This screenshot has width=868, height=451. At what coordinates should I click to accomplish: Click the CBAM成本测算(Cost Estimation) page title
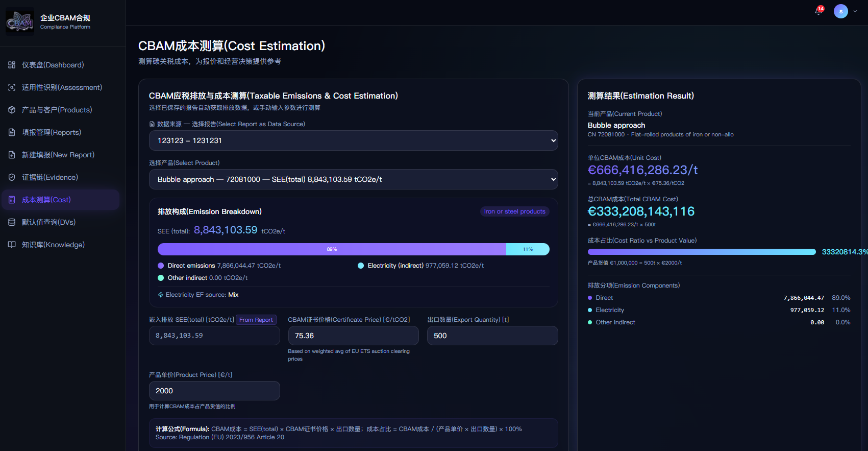click(232, 46)
